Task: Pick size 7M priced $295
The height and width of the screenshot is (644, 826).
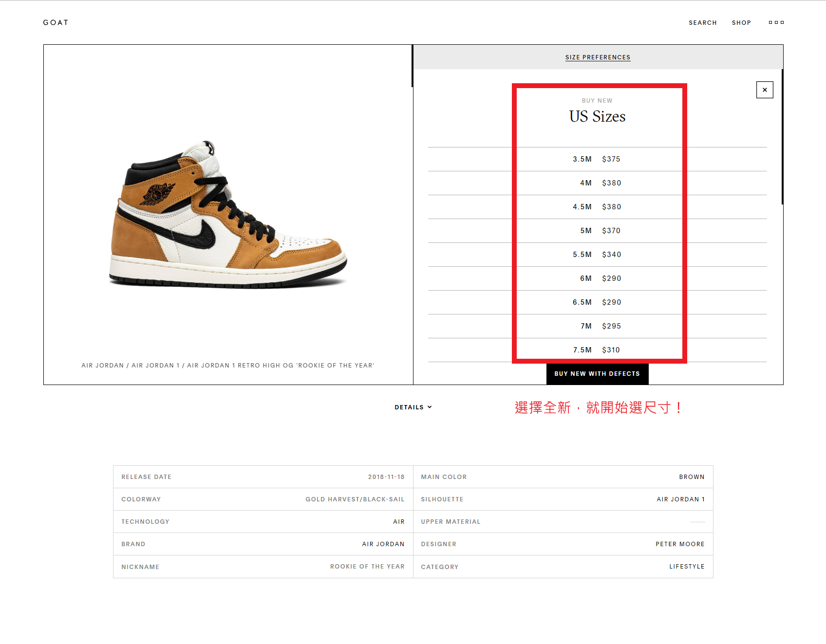Action: pos(597,326)
